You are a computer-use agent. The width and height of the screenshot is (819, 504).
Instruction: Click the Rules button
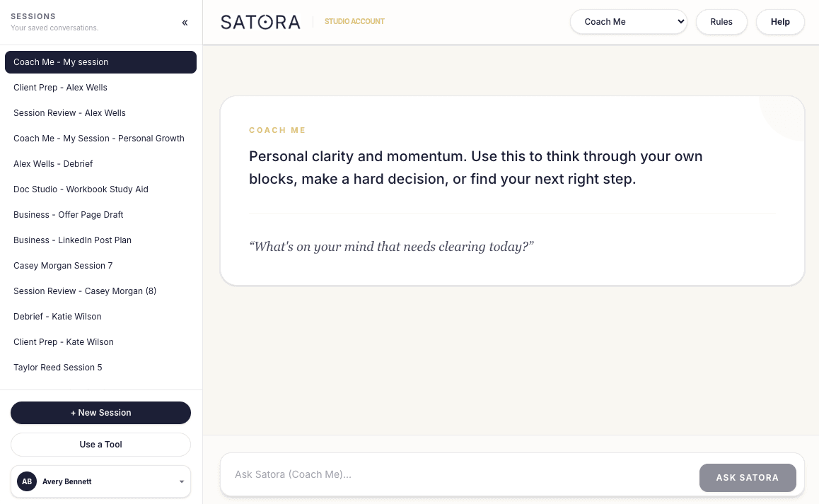pyautogui.click(x=721, y=21)
